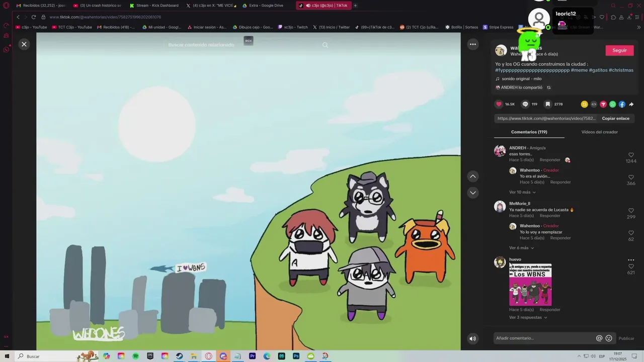Open huevo's Los WBNS image comment
The image size is (644, 362).
click(x=530, y=285)
